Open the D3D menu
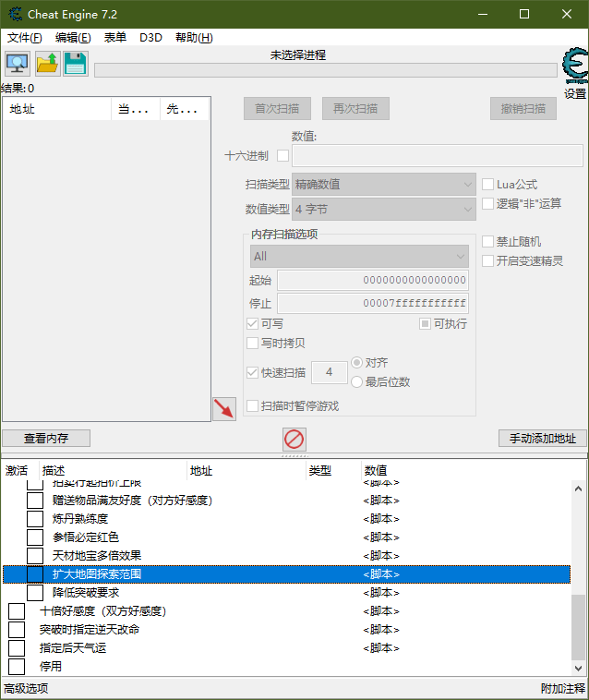This screenshot has width=589, height=700. (150, 38)
